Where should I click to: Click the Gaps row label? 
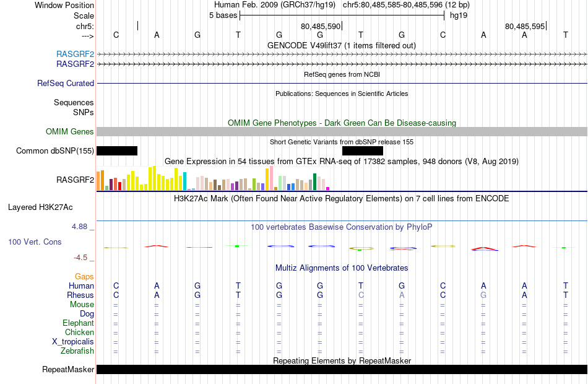pos(84,277)
